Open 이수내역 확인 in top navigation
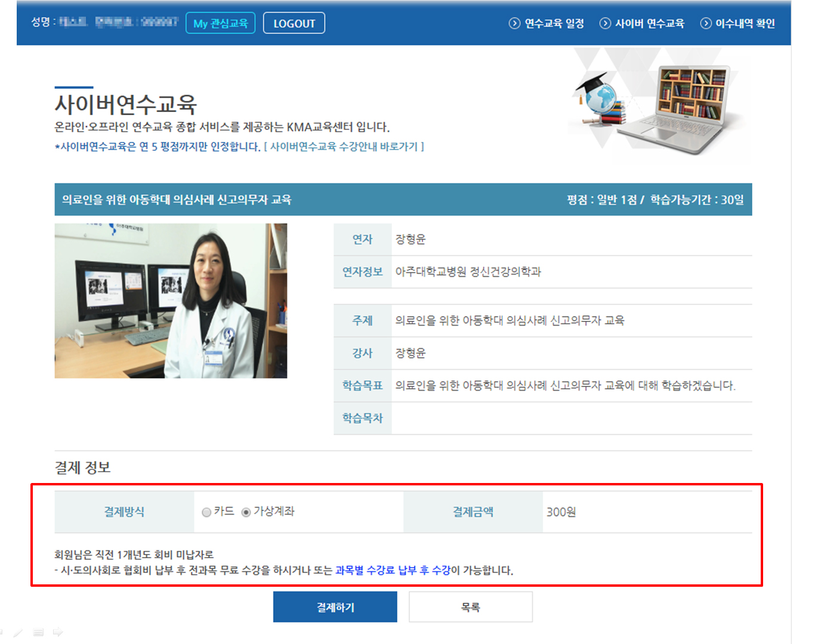818x644 pixels. coord(745,23)
